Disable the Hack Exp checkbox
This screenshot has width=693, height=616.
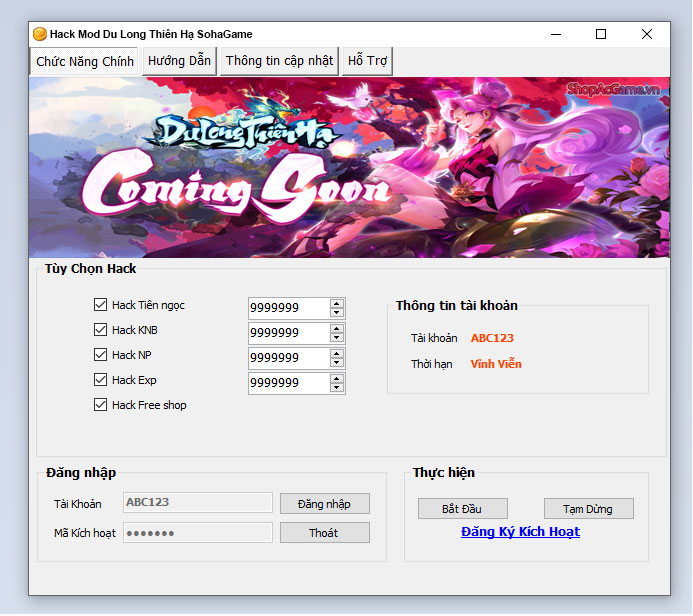click(100, 380)
